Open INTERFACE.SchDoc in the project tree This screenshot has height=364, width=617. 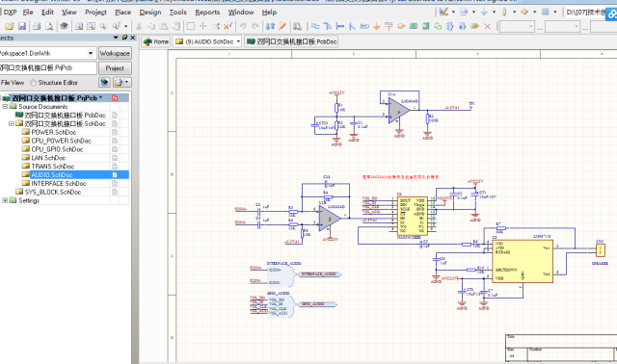[x=59, y=184]
